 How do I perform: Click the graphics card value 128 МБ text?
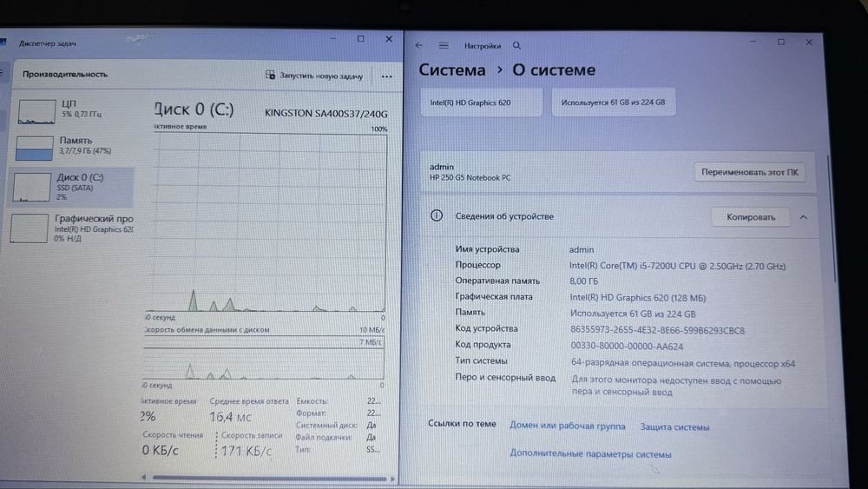(638, 298)
